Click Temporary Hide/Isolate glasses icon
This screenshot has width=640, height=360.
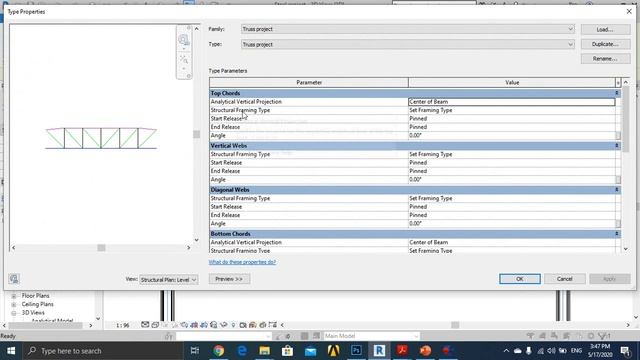click(x=224, y=325)
